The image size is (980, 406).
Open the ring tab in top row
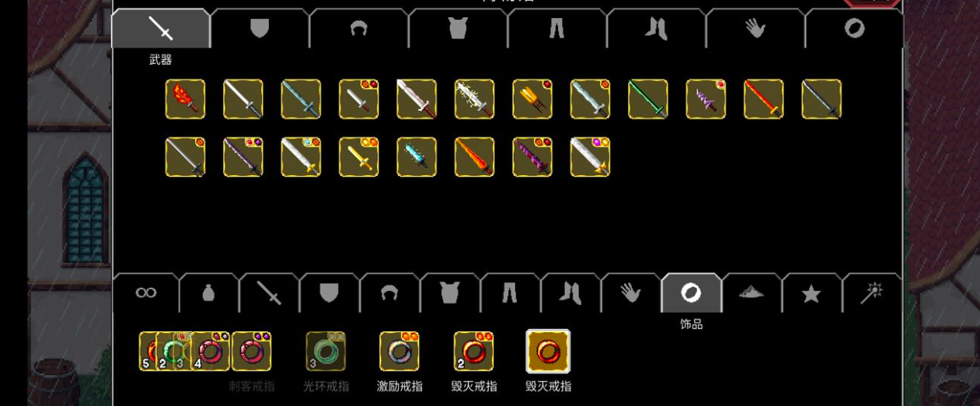[x=854, y=30]
